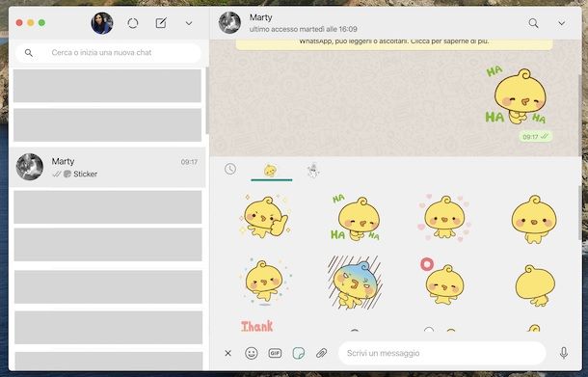
Task: Send the chick facing backwards sticker
Action: point(535,285)
